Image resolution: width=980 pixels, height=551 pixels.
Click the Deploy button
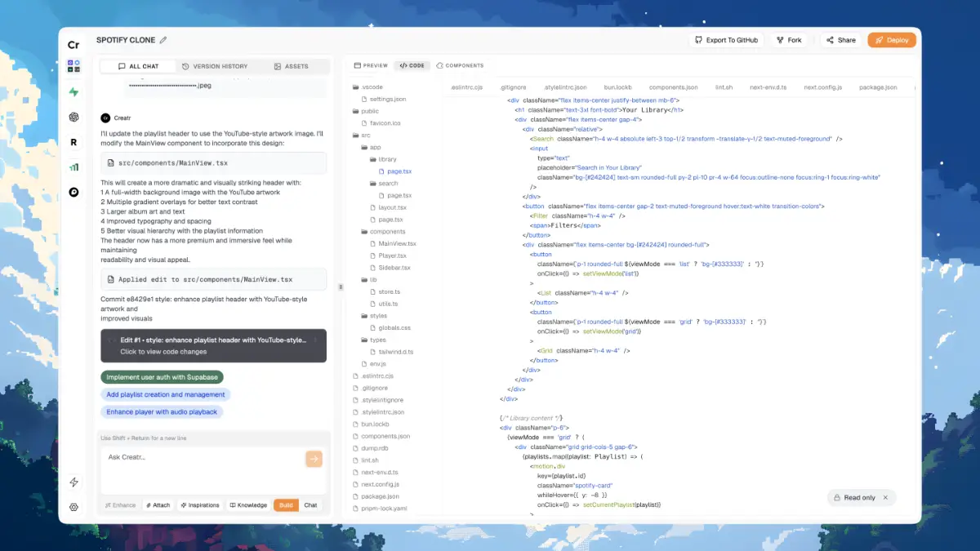point(891,40)
